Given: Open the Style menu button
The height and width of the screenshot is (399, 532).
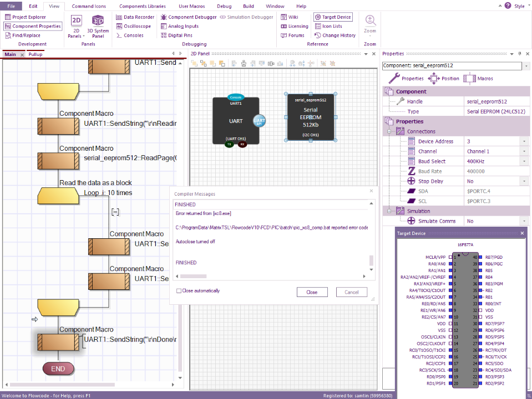Looking at the screenshot, I should 522,6.
